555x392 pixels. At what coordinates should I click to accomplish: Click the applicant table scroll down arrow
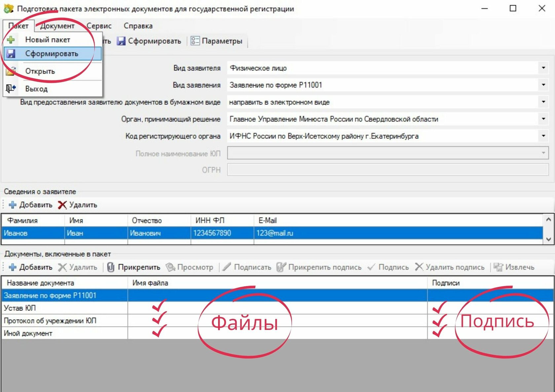tap(548, 239)
